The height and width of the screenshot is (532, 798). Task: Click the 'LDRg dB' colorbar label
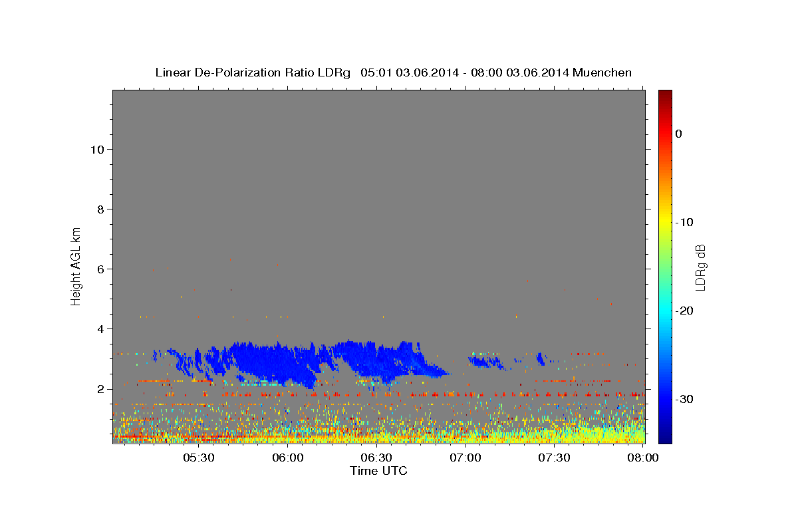pyautogui.click(x=700, y=267)
